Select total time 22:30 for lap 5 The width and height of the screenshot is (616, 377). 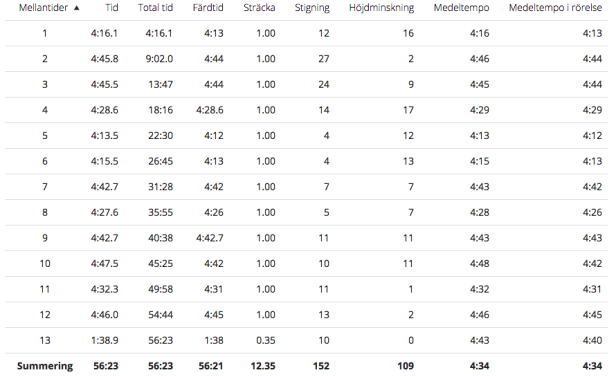160,135
